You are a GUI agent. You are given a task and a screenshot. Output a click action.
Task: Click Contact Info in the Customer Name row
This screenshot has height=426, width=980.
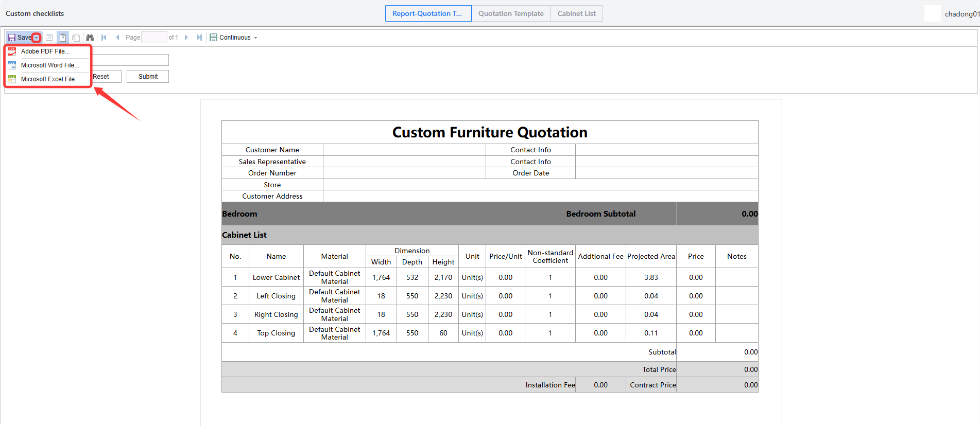click(x=531, y=150)
